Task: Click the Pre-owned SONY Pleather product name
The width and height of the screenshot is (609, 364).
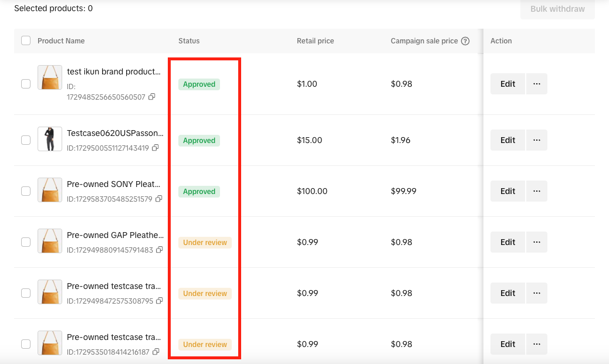Action: click(x=114, y=185)
